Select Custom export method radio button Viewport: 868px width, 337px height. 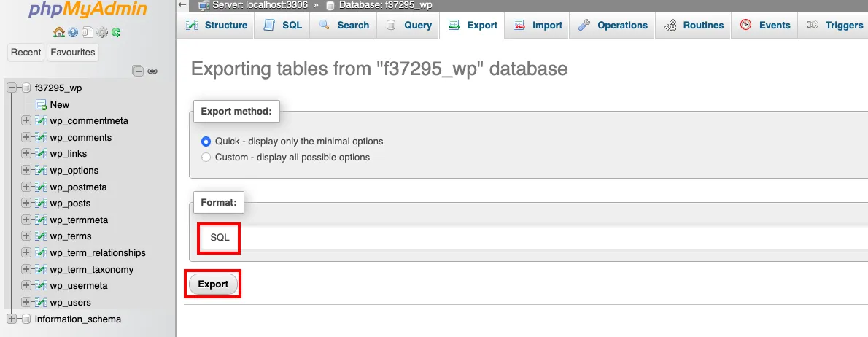coord(206,157)
